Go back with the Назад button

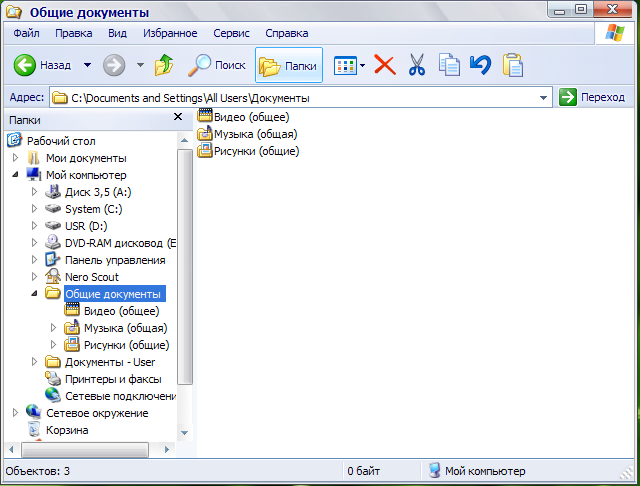point(42,65)
